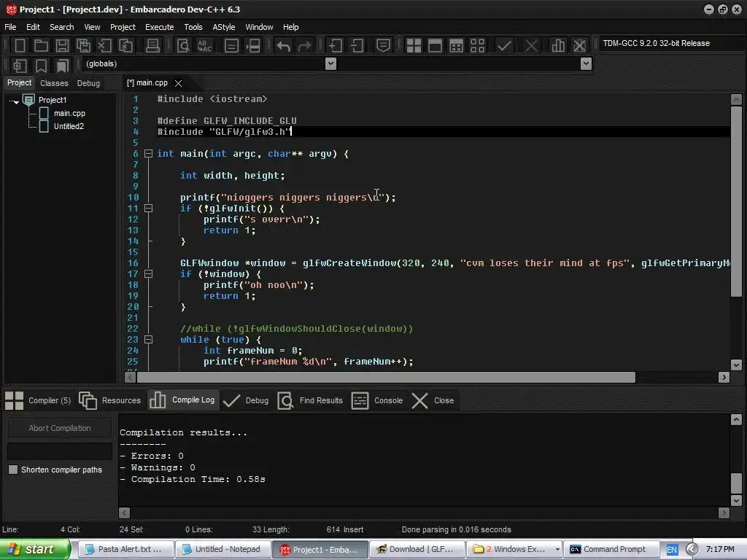Open the Tools menu

193,27
